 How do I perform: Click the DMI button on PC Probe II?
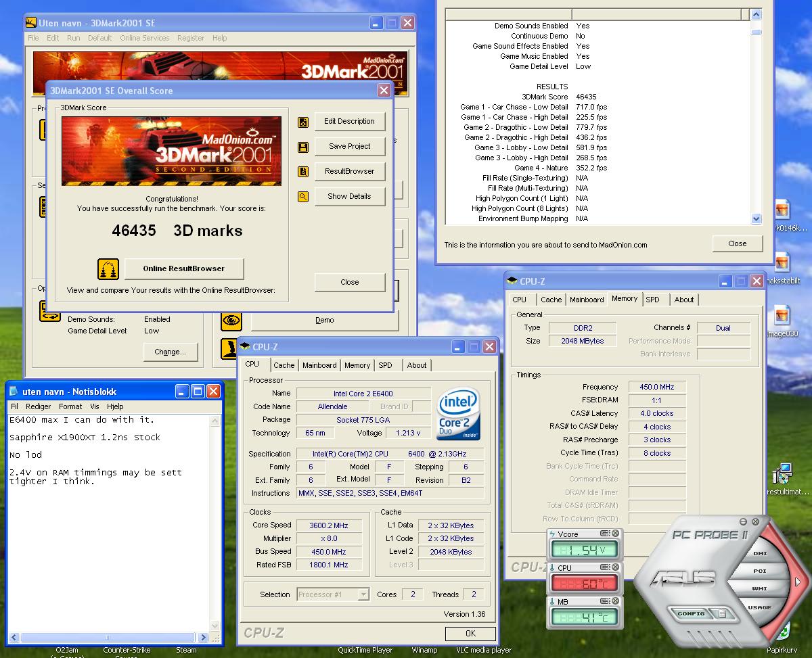click(x=760, y=553)
